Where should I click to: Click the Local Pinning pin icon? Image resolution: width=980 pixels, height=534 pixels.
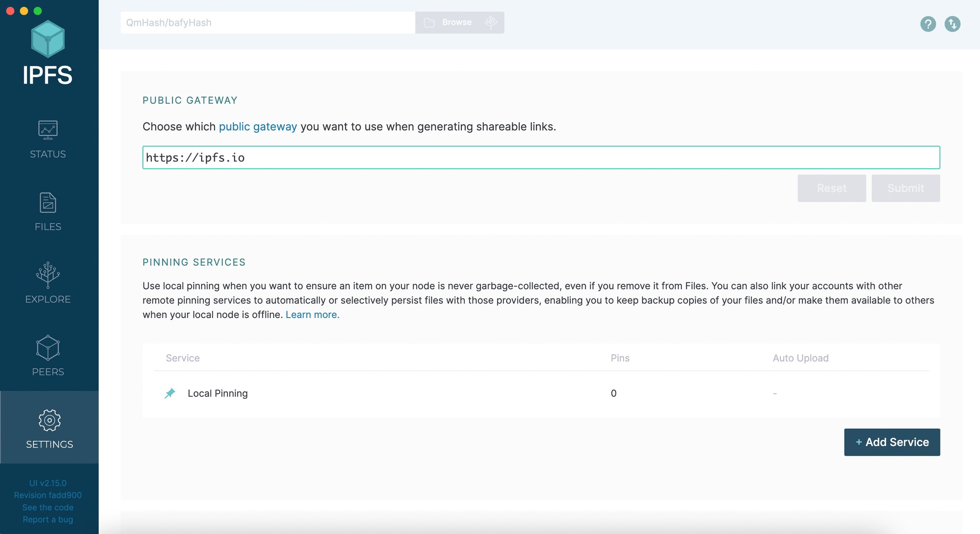tap(170, 393)
